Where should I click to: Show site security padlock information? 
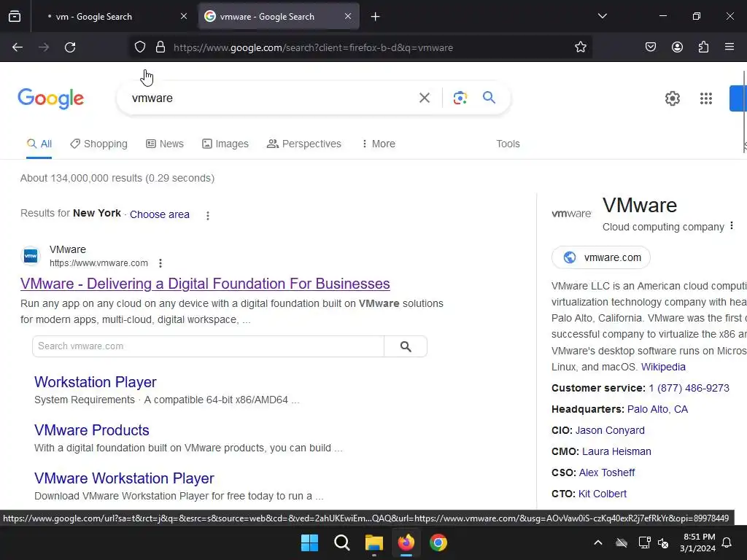(x=160, y=47)
